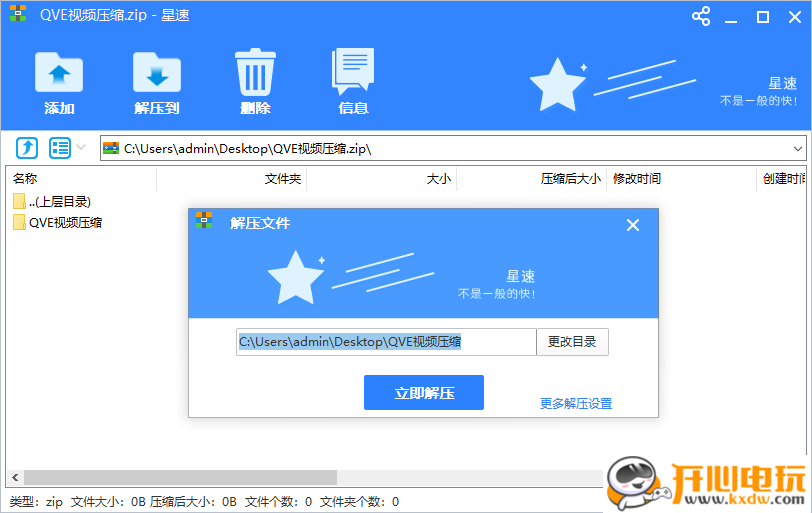Go up one directory with arrow icon
The image size is (812, 513).
click(x=27, y=149)
